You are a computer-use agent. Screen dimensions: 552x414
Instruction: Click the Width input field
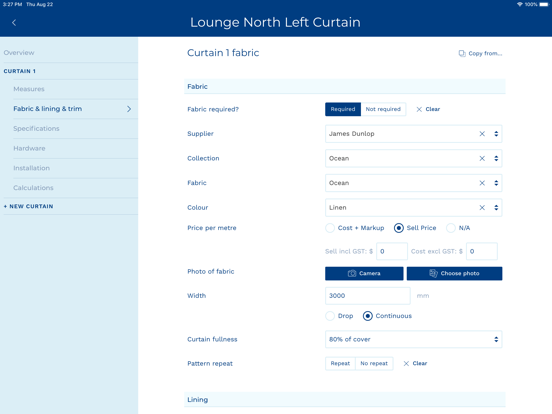coord(368,296)
